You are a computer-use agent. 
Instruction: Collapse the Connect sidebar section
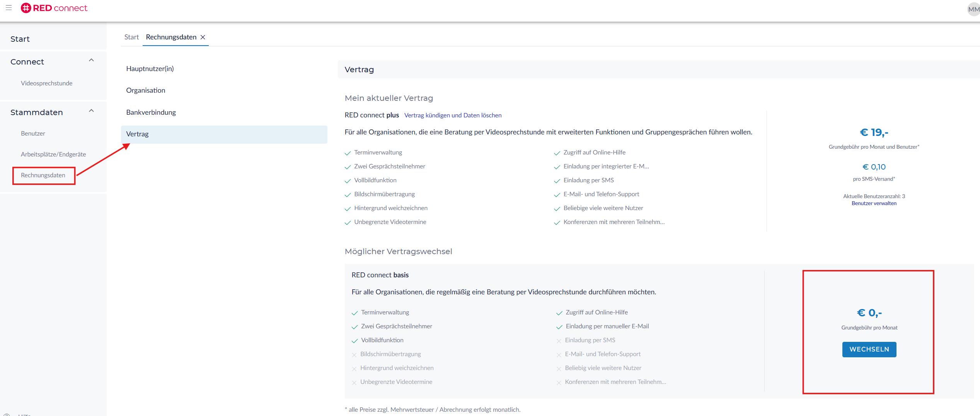pyautogui.click(x=91, y=60)
